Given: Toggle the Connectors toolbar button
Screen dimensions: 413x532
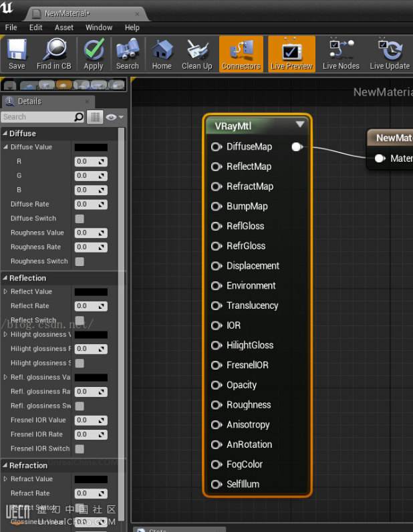Looking at the screenshot, I should tap(241, 53).
